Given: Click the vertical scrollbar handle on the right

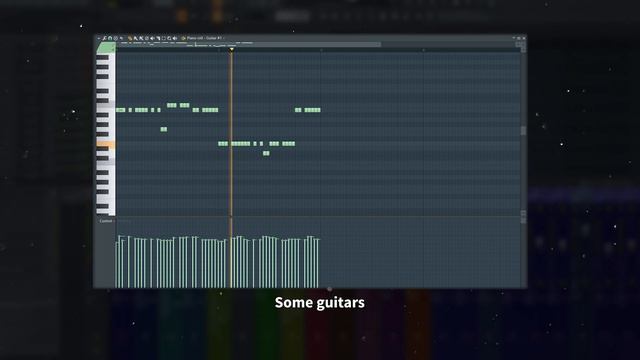Looking at the screenshot, I should pyautogui.click(x=523, y=131).
